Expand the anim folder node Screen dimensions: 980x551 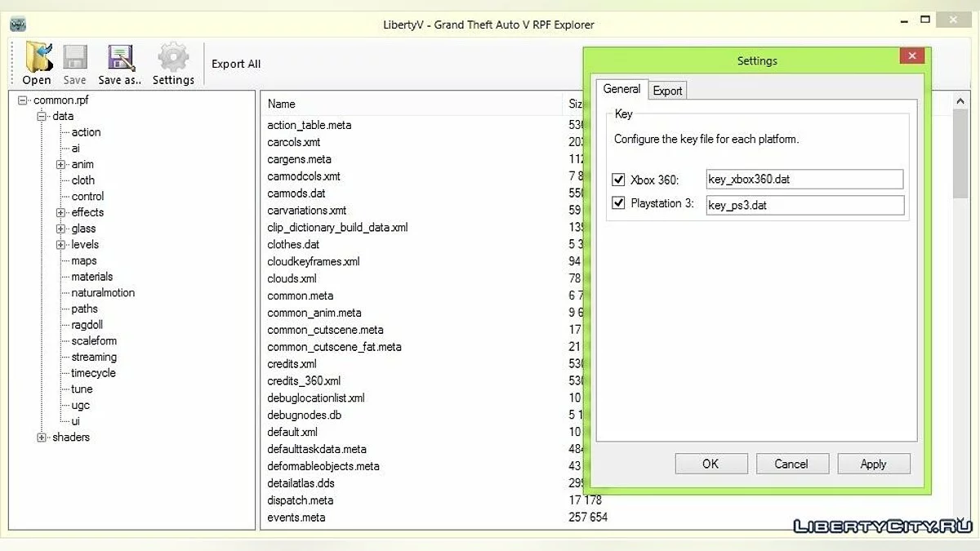tap(60, 164)
